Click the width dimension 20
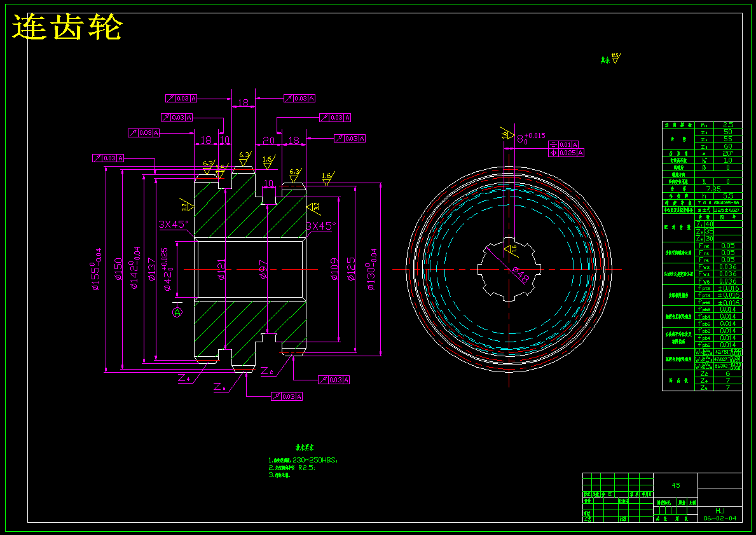The height and width of the screenshot is (535, 756). [268, 141]
